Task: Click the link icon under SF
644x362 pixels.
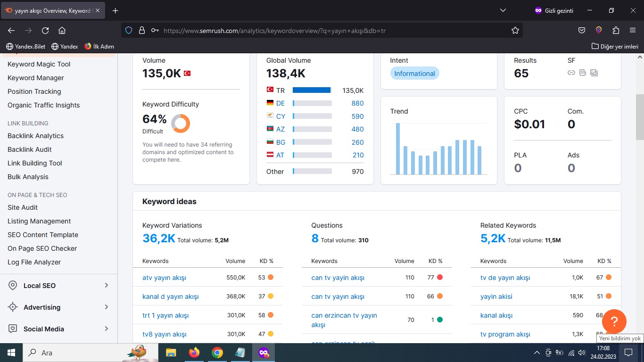Action: point(571,73)
